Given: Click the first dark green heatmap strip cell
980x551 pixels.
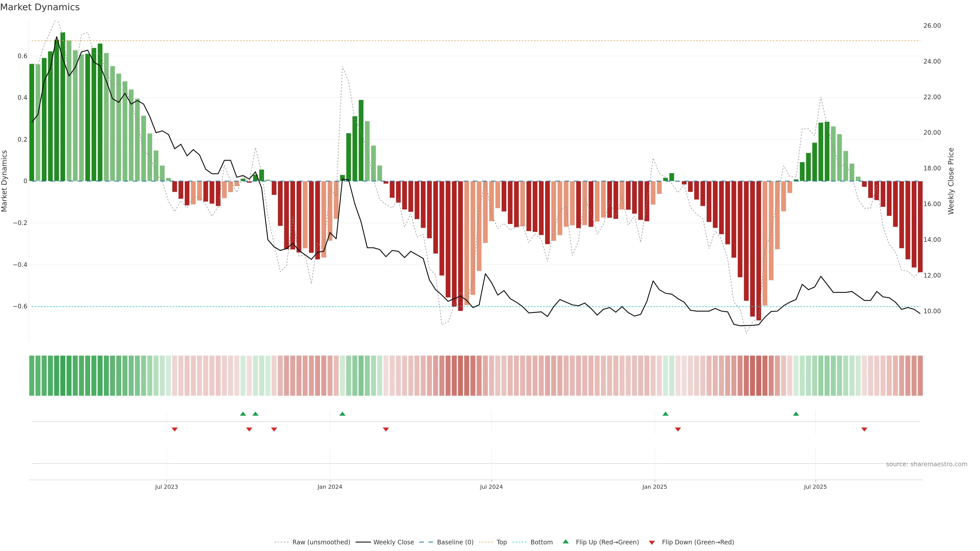Looking at the screenshot, I should [32, 376].
